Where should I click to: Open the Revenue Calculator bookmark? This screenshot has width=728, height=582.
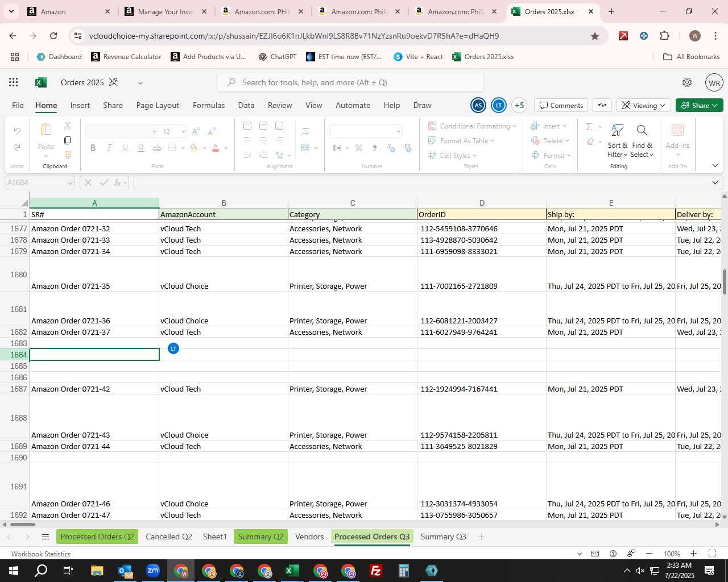point(126,57)
